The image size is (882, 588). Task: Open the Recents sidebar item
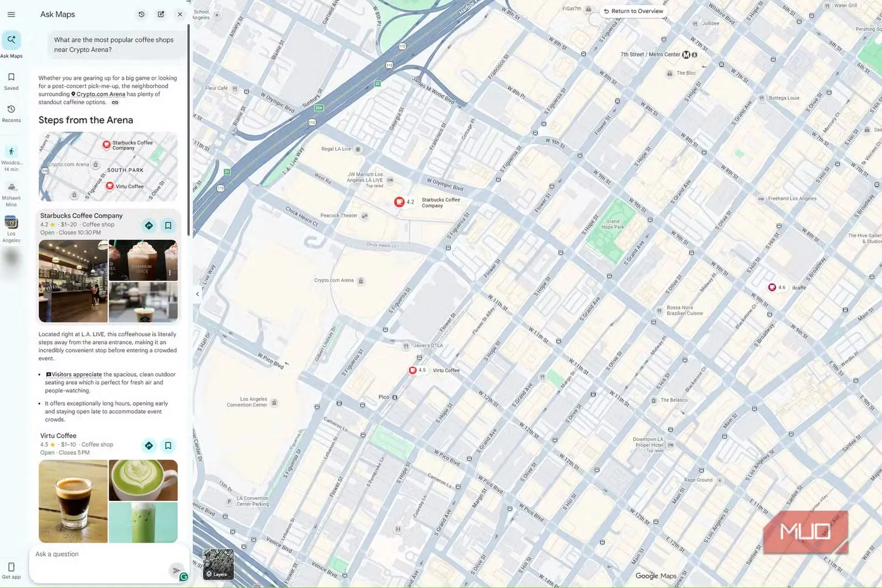tap(11, 113)
